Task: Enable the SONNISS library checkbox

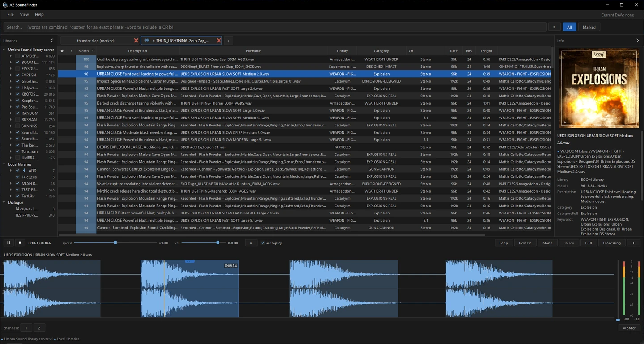Action: point(18,126)
